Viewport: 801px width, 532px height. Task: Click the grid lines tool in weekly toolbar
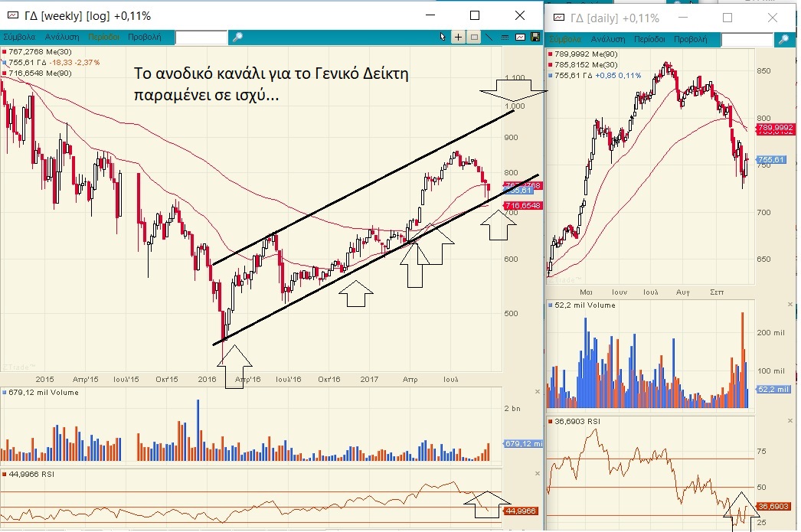505,37
